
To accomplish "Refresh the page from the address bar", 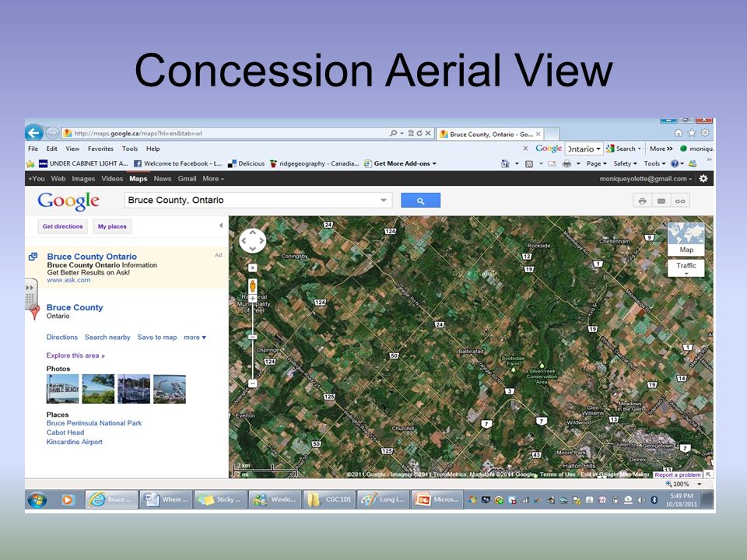I will tap(419, 133).
